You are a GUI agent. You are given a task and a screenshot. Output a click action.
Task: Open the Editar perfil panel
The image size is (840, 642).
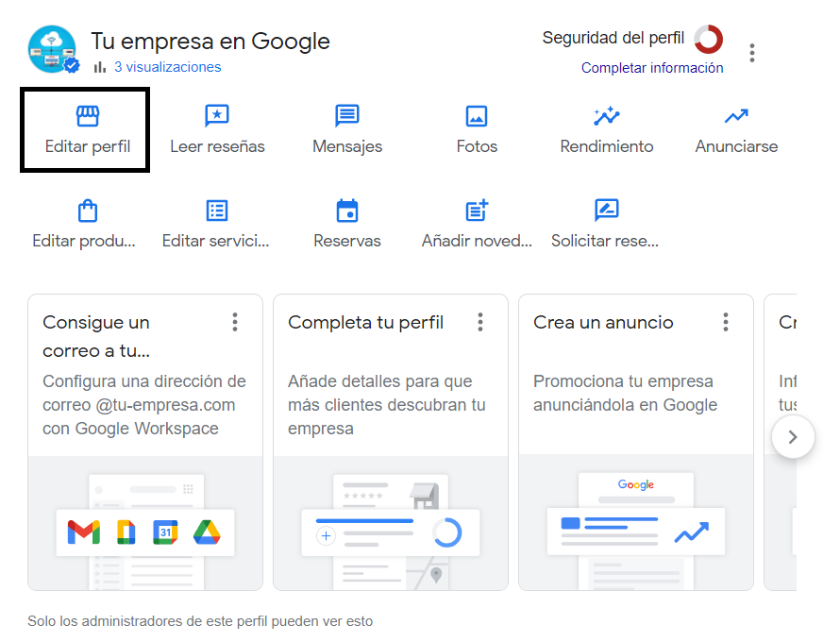tap(84, 129)
